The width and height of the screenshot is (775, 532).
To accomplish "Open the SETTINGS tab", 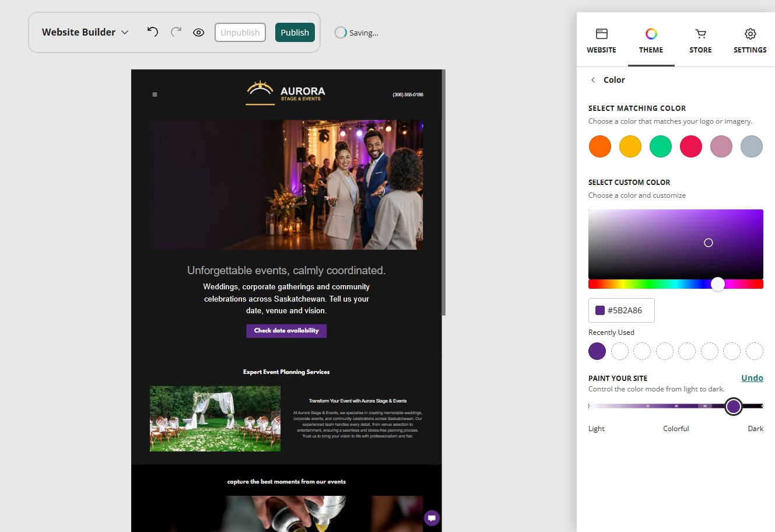I will click(x=750, y=40).
